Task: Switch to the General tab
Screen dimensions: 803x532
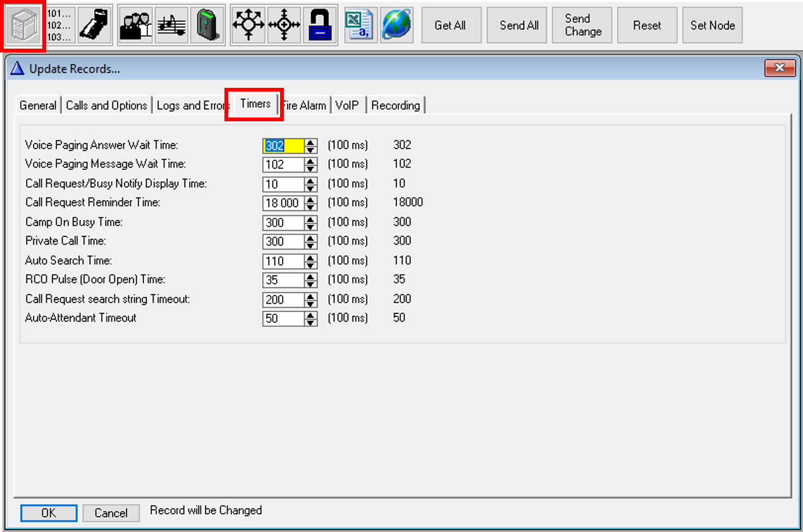Action: pos(38,106)
